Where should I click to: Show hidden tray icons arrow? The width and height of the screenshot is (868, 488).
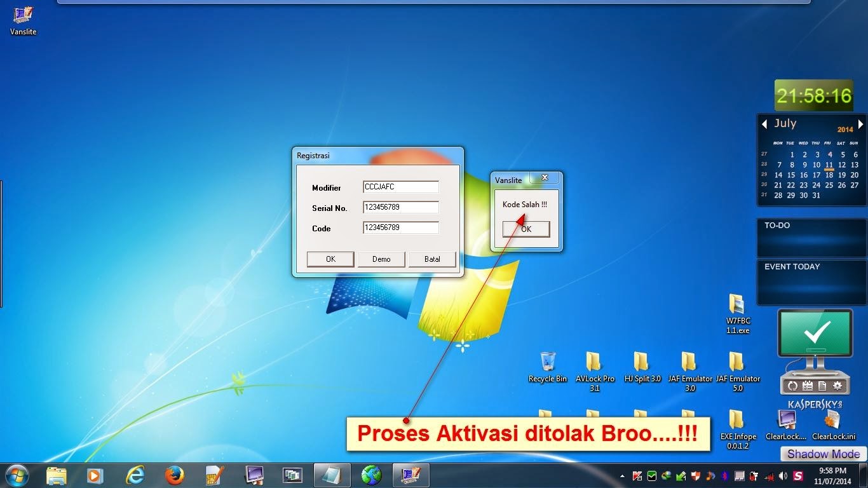[x=622, y=476]
